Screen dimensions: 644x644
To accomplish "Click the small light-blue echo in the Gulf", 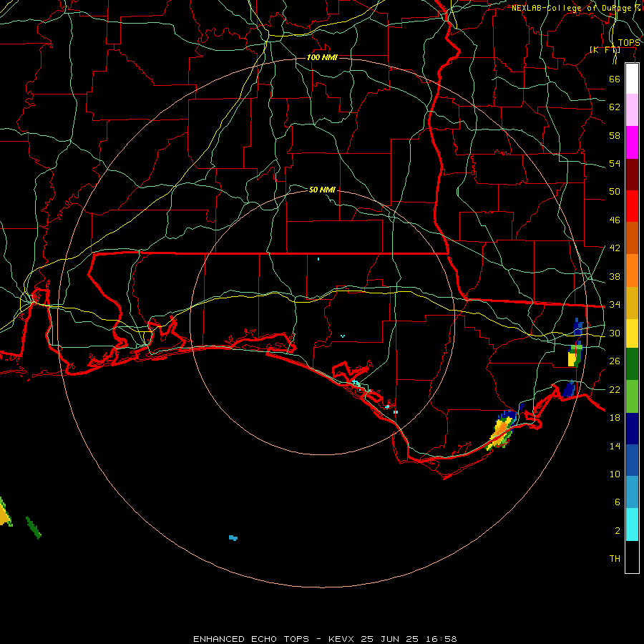I will 233,537.
